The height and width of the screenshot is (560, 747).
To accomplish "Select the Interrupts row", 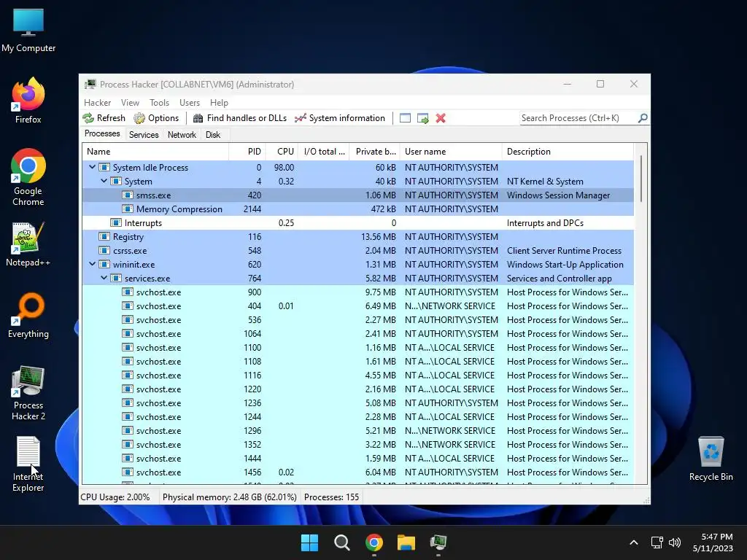I will click(357, 223).
